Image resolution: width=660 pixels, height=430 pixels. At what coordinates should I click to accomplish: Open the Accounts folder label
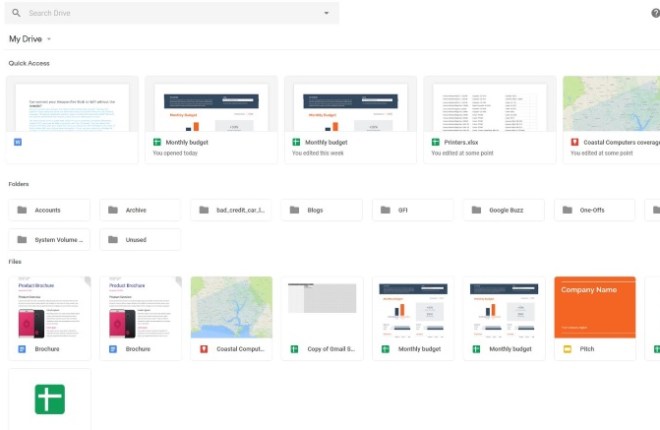48,210
